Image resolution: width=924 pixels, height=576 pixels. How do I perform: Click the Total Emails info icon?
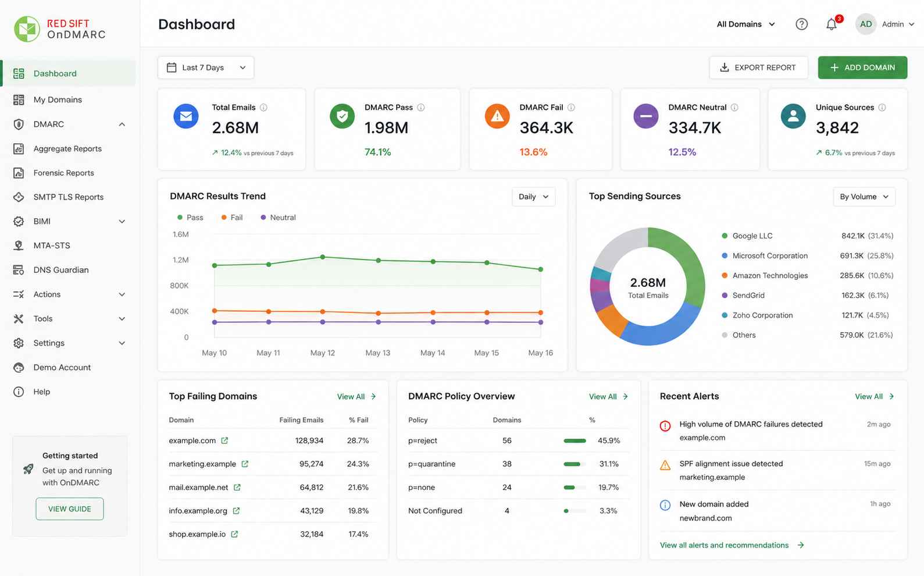pos(263,108)
